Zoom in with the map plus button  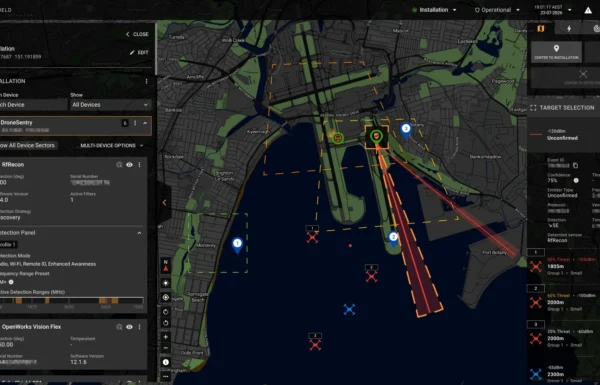[x=166, y=337]
